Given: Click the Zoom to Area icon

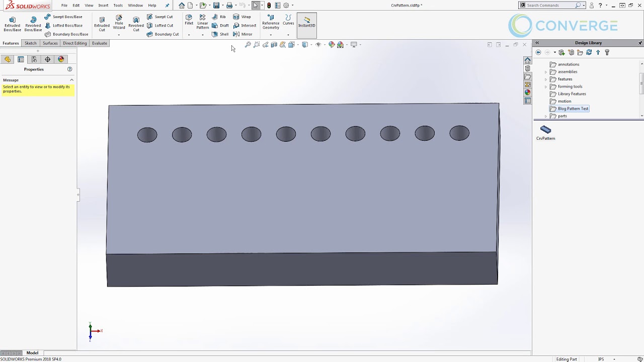Looking at the screenshot, I should (257, 45).
